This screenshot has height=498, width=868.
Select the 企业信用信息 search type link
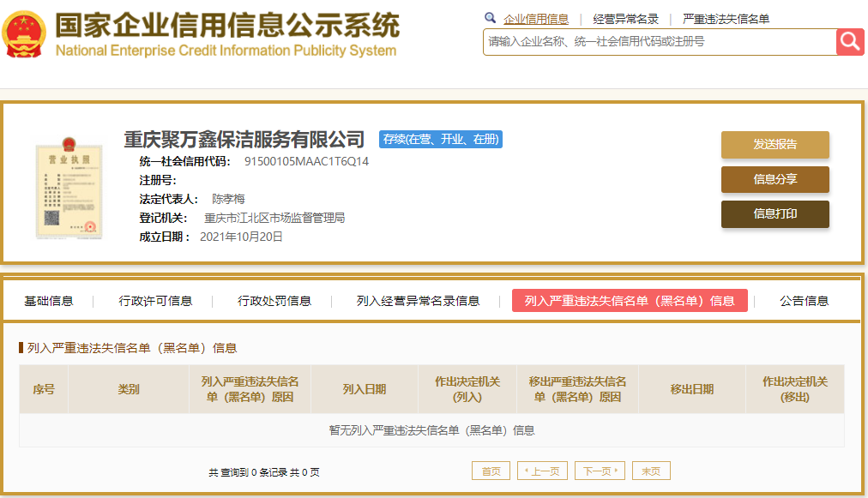[536, 19]
